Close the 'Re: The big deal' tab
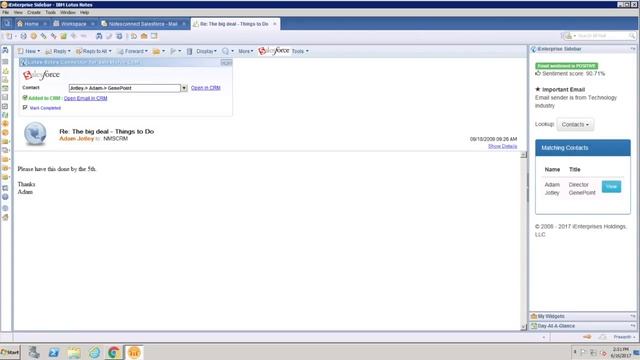This screenshot has width=640, height=360. 275,24
